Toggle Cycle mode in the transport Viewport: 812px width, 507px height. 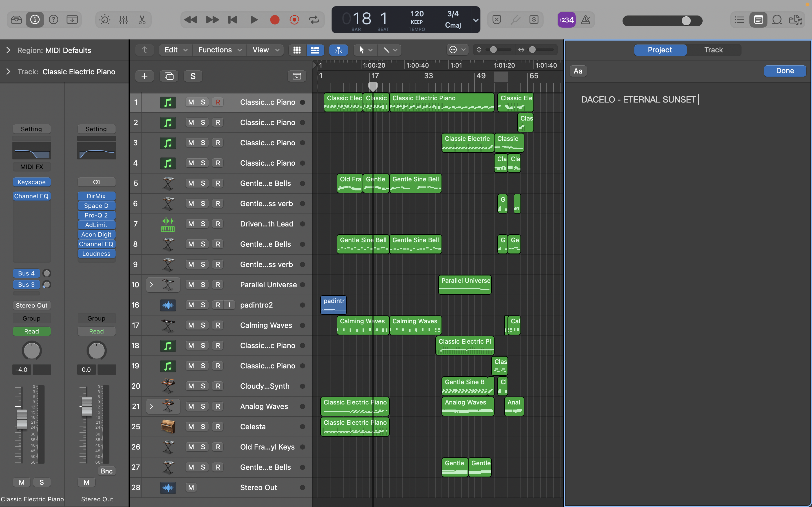point(314,20)
